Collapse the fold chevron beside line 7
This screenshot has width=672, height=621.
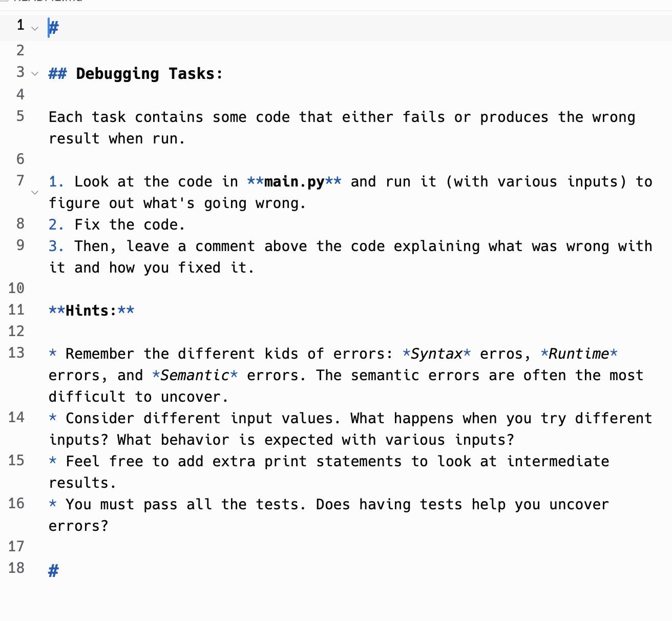pos(34,193)
